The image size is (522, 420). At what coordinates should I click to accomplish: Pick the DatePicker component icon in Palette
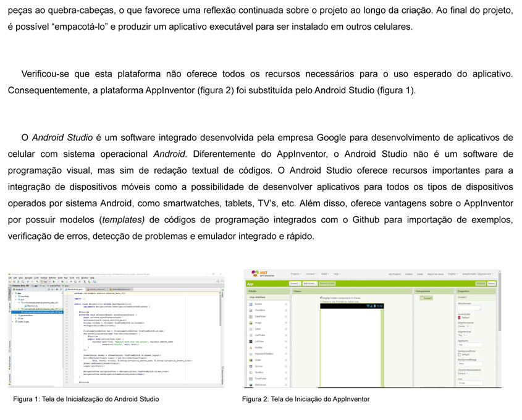(x=250, y=317)
